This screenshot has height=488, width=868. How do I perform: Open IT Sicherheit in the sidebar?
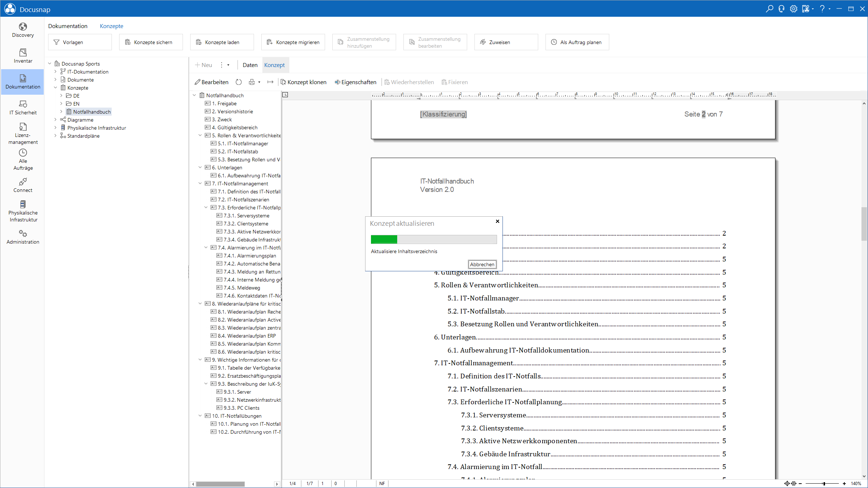tap(23, 107)
